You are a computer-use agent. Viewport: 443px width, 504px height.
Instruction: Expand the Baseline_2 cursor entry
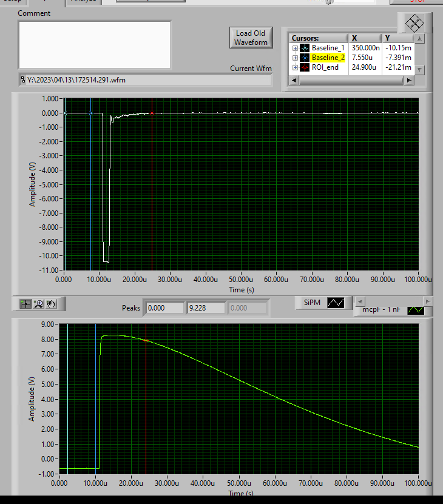point(295,58)
